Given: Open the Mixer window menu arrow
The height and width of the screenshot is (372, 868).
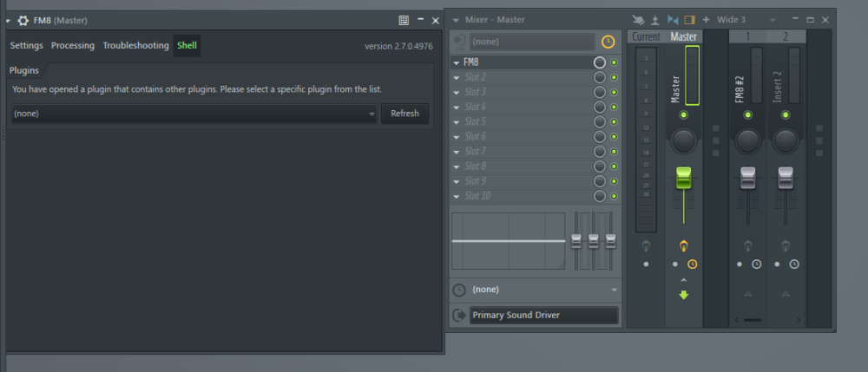Looking at the screenshot, I should click(456, 20).
